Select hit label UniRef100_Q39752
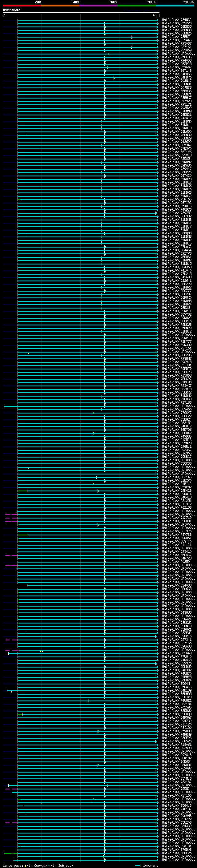This screenshot has width=197, height=868. pyautogui.click(x=177, y=213)
